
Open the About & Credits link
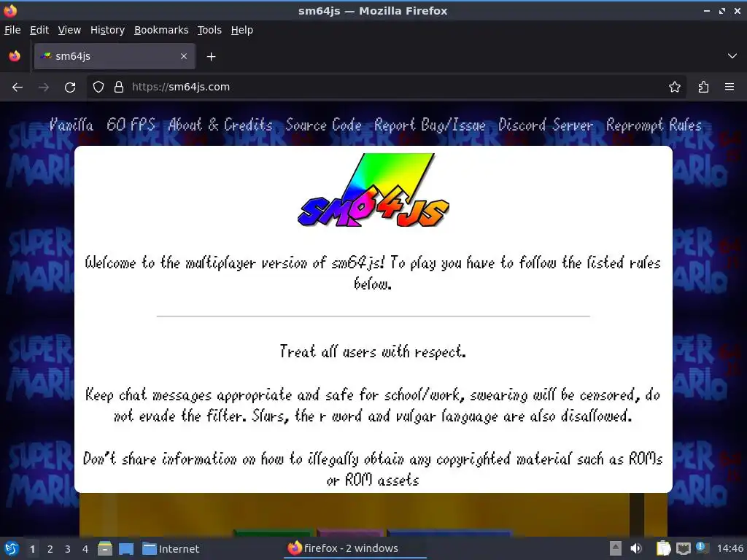point(220,125)
